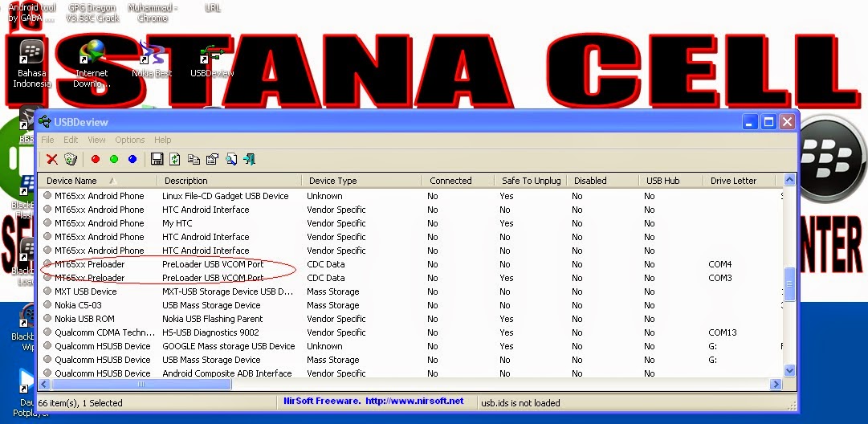Sort by USB Hub column header

pos(671,181)
